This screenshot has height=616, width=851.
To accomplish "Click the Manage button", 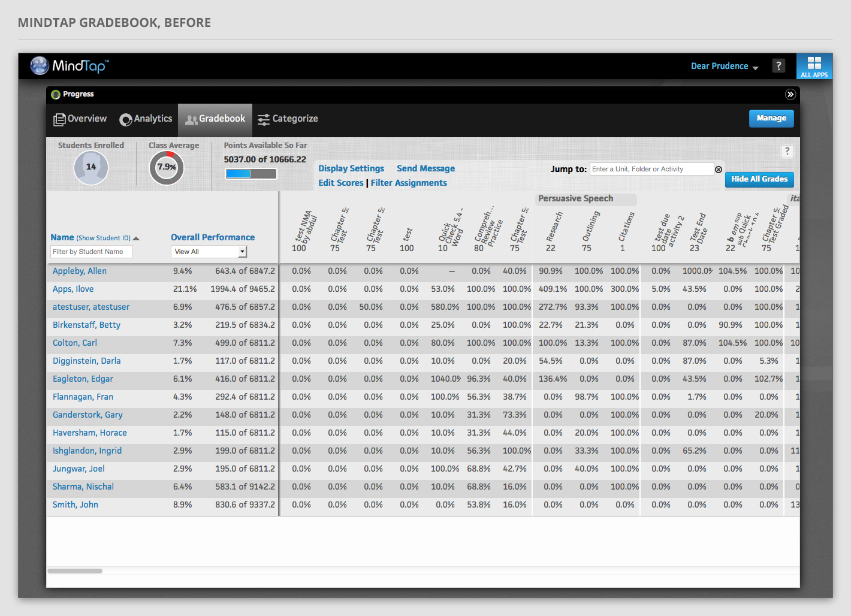I will (x=771, y=119).
